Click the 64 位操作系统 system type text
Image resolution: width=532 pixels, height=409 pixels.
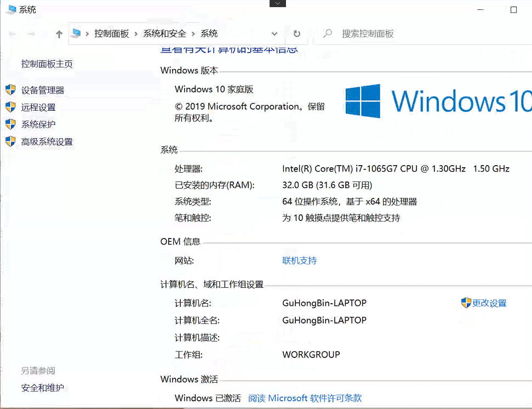point(350,202)
